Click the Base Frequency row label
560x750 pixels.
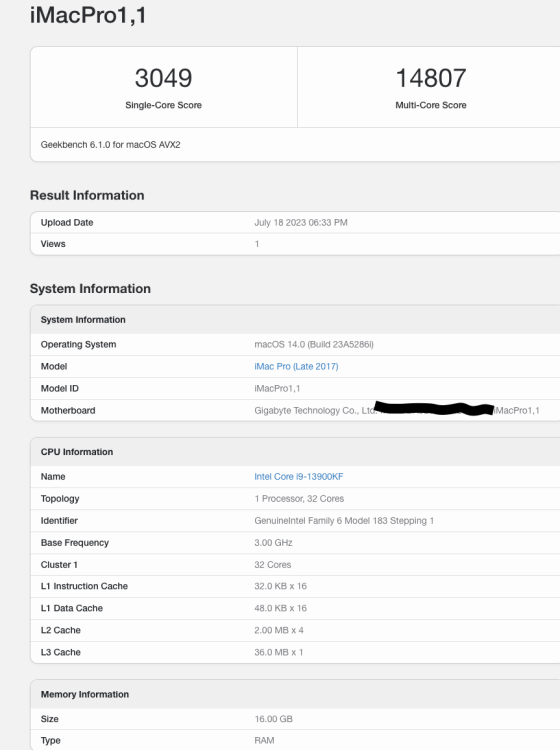tap(75, 542)
